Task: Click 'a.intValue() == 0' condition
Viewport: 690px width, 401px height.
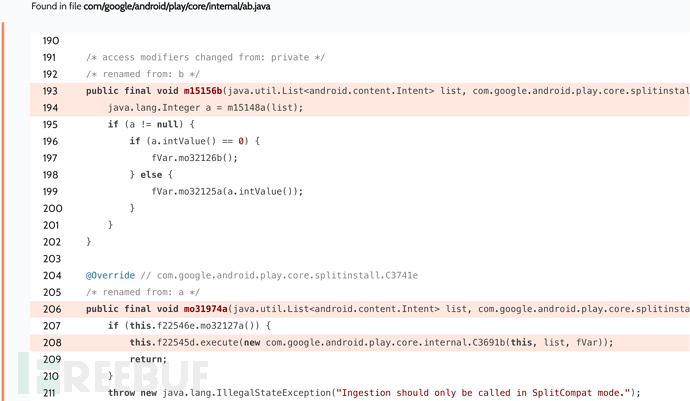Action: point(197,141)
